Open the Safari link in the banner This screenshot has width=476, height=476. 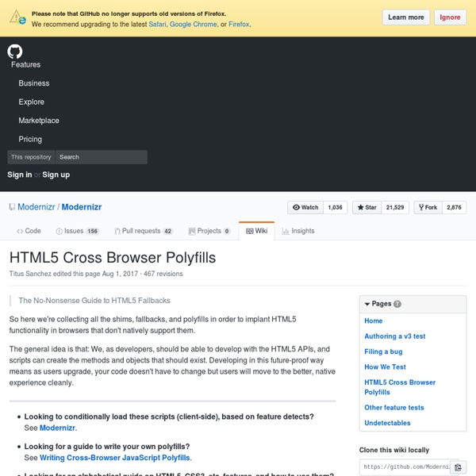click(x=157, y=25)
